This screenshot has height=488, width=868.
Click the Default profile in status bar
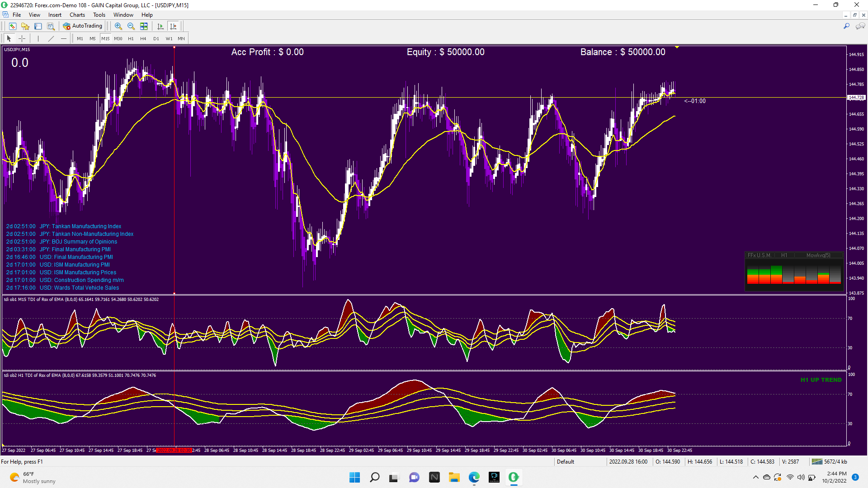pyautogui.click(x=565, y=461)
